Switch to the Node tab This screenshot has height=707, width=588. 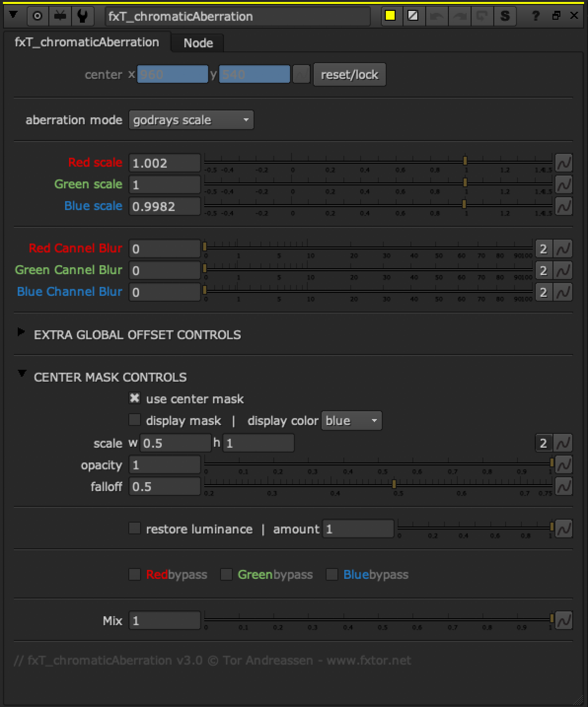click(197, 42)
